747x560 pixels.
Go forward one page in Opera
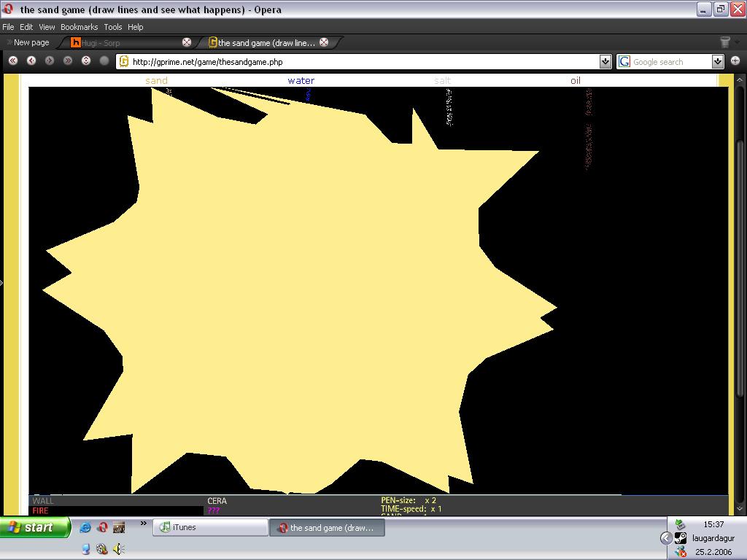[50, 61]
